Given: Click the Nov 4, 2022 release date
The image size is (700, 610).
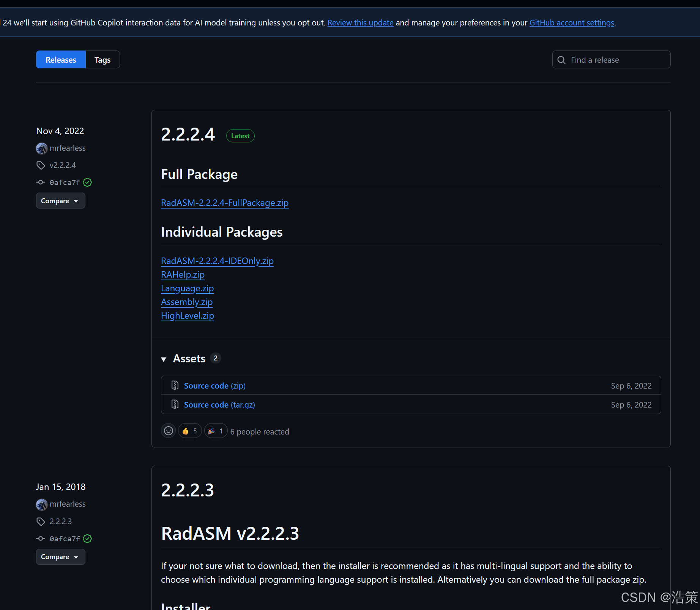Looking at the screenshot, I should pos(60,131).
